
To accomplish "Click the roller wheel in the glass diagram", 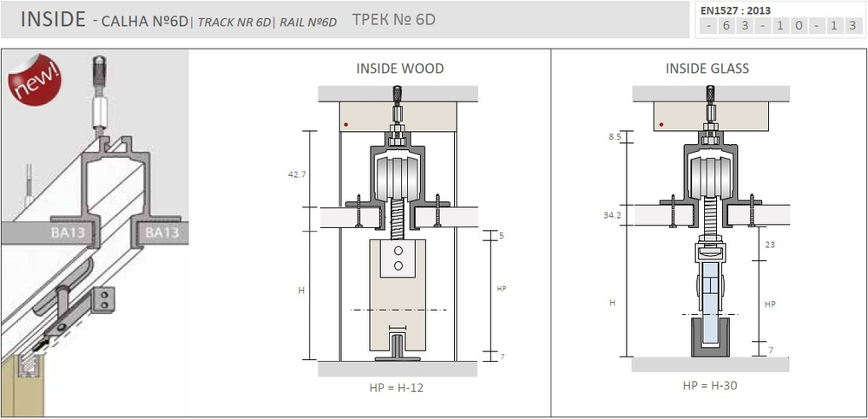I will pos(711,177).
